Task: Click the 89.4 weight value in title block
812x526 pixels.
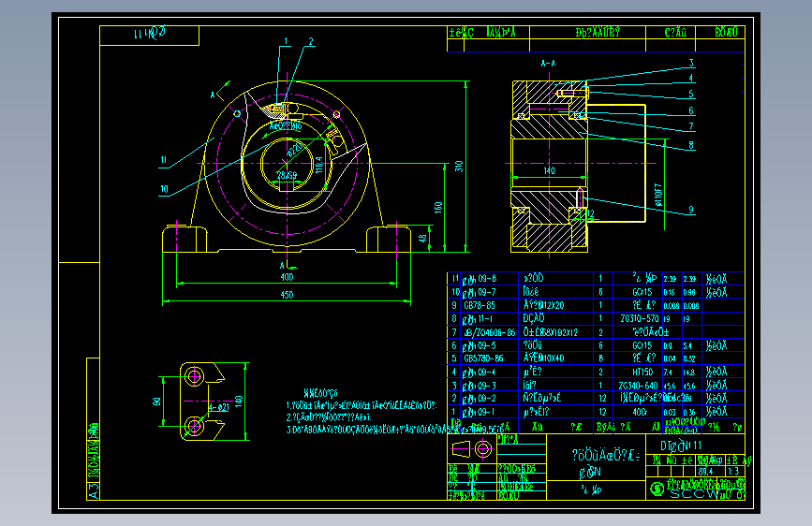Action: pyautogui.click(x=705, y=471)
